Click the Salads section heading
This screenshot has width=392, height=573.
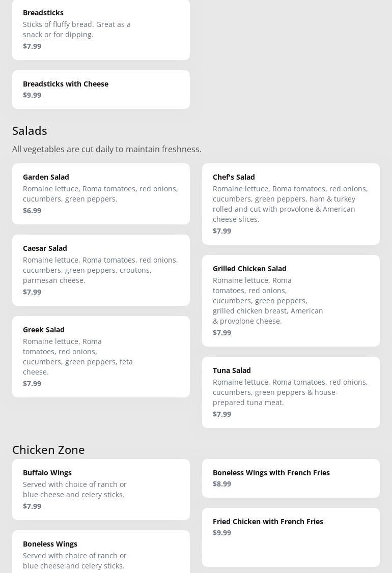tap(30, 131)
